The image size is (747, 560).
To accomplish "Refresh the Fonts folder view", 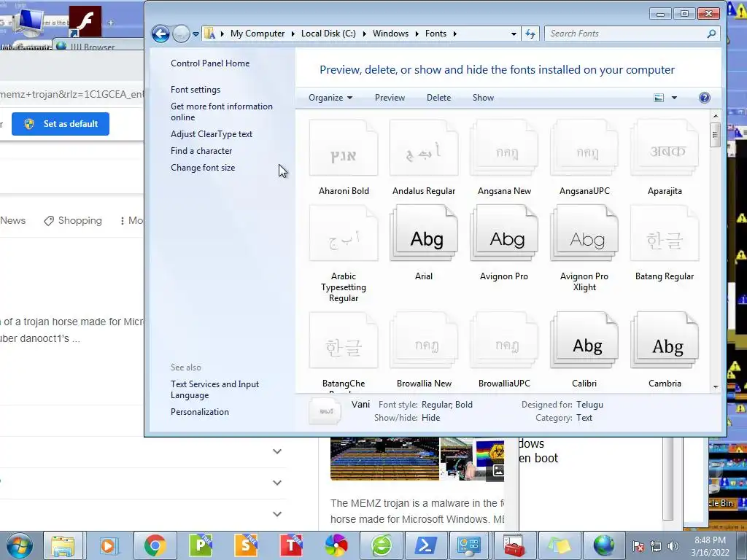I will tap(530, 34).
